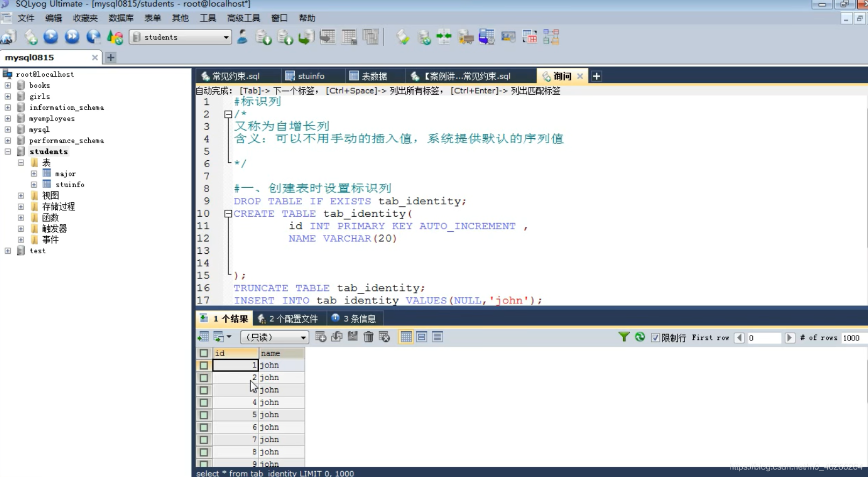Add new connection tab next to mysql0815
Screen dimensions: 868x477
[x=111, y=58]
